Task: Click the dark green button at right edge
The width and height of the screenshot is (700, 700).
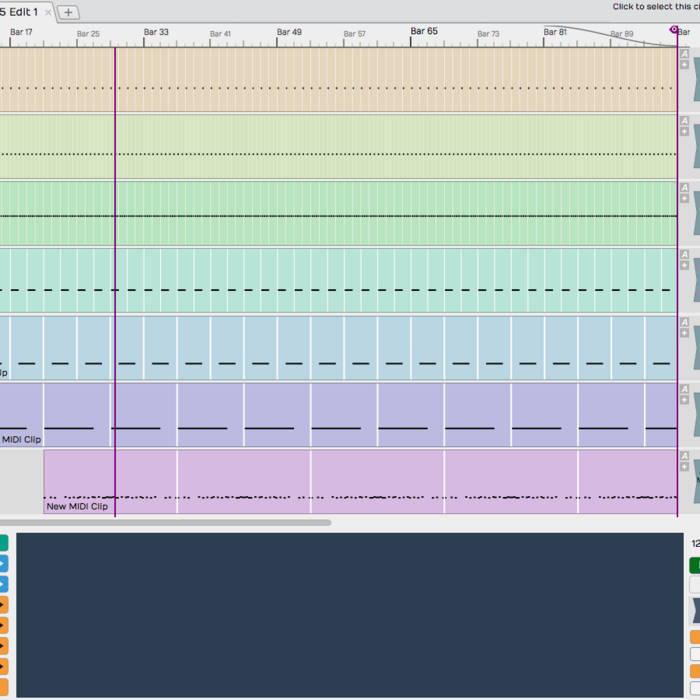Action: 694,565
